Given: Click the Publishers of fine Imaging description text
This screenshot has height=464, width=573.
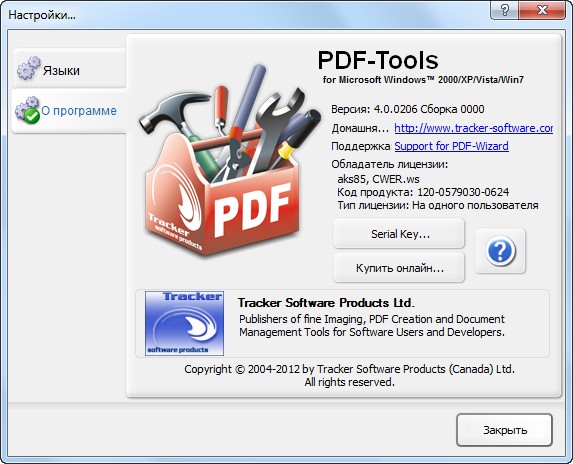Looking at the screenshot, I should pyautogui.click(x=372, y=326).
